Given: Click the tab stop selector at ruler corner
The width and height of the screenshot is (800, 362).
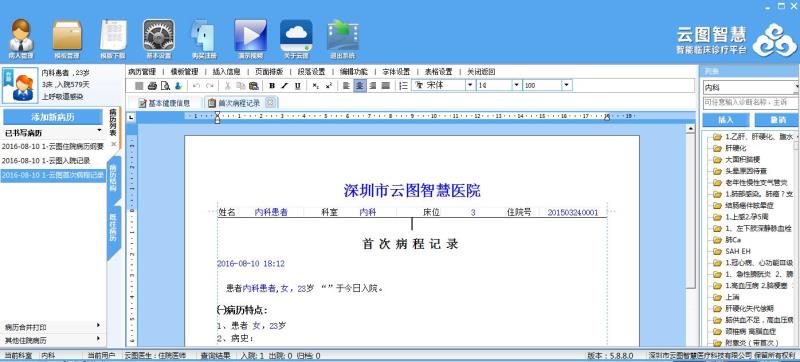Looking at the screenshot, I should (x=131, y=117).
